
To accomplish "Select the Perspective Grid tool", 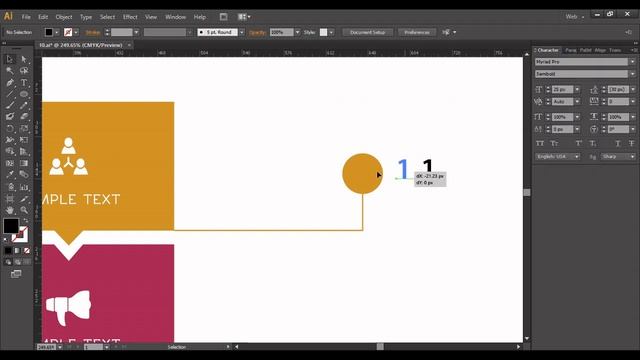I will 24,151.
